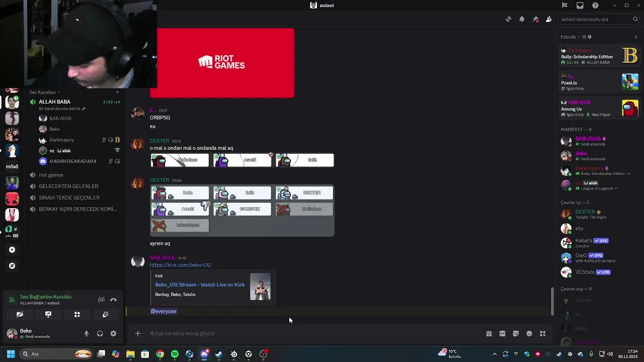Open the Discord inbox icon
The image size is (644, 362).
(x=580, y=6)
